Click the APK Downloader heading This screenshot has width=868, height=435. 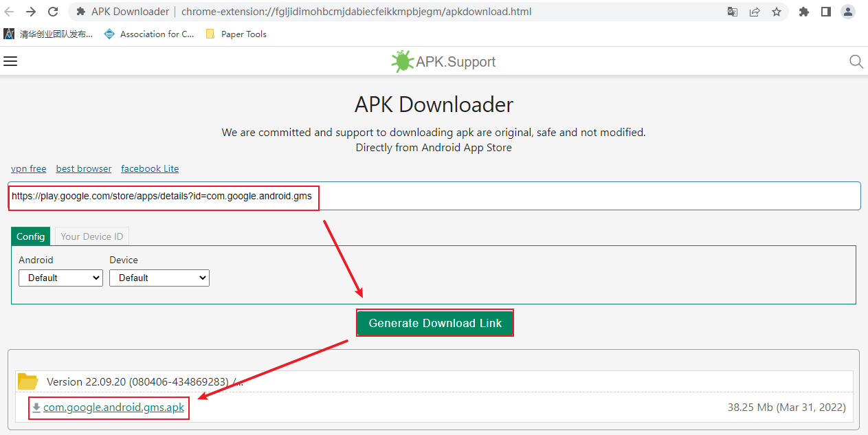(434, 104)
